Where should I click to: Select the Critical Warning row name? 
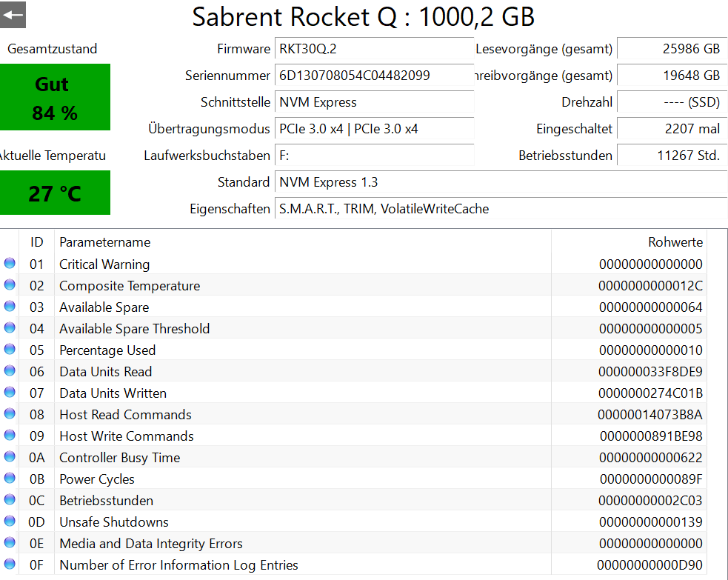(104, 264)
